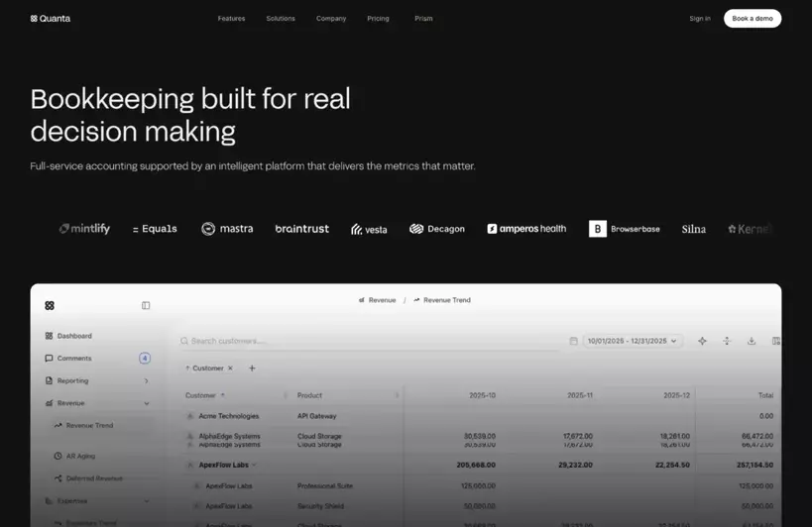Image resolution: width=812 pixels, height=527 pixels.
Task: Click the mintlify logo
Action: pos(84,229)
